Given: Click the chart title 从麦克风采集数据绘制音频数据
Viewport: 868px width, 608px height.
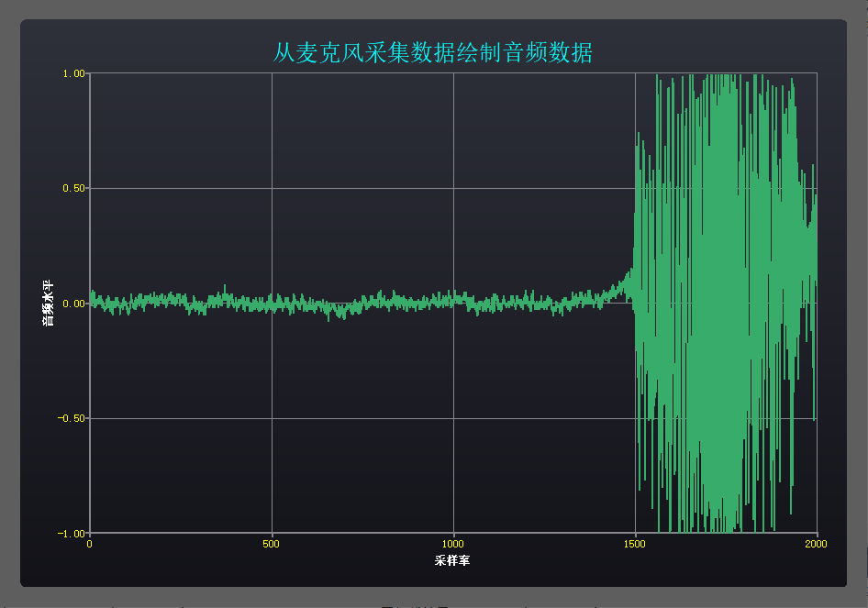Looking at the screenshot, I should (x=432, y=54).
